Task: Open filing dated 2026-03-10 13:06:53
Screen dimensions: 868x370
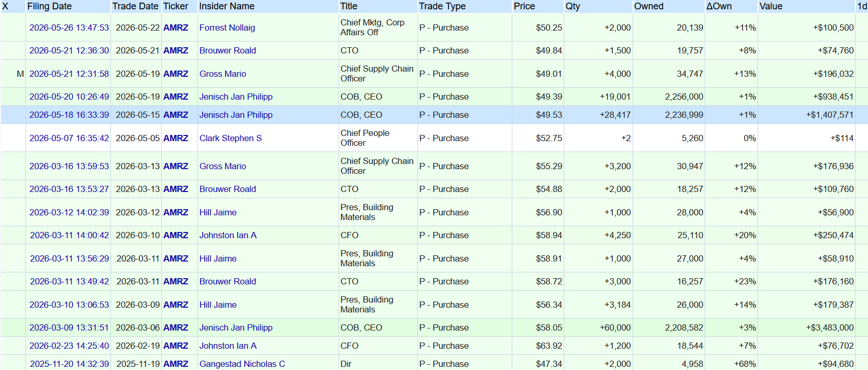Action: click(69, 305)
